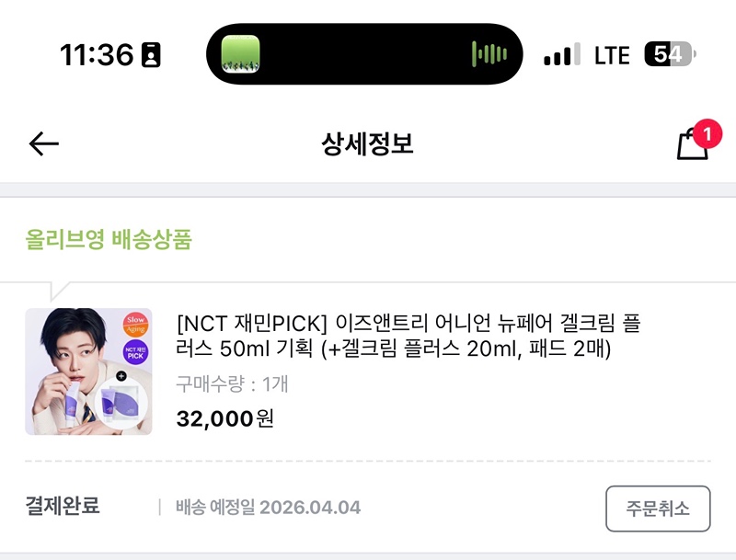
Task: Tap the green app icon in Dynamic Island
Action: [x=239, y=54]
